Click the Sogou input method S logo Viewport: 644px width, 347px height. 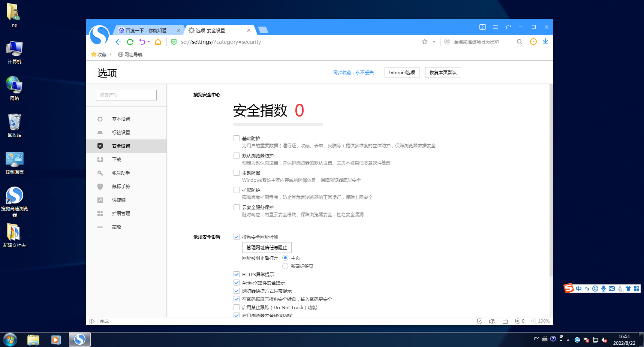[x=569, y=288]
